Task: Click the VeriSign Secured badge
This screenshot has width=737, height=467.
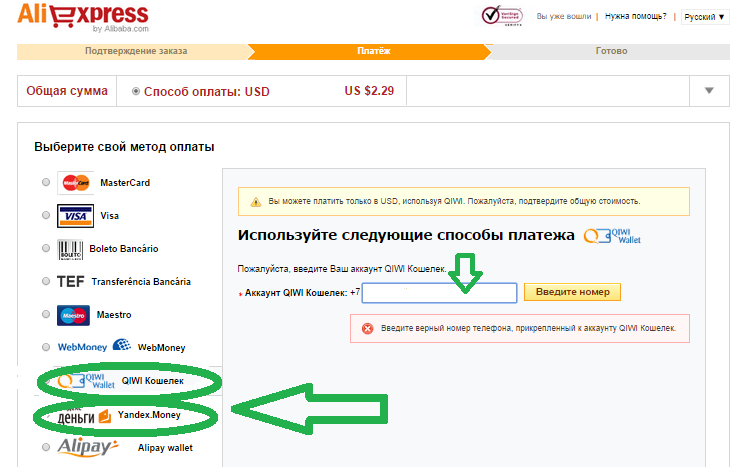Action: click(x=502, y=16)
